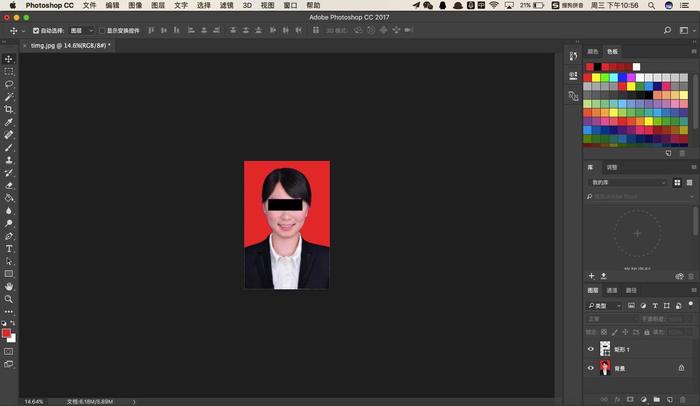700x406 pixels.
Task: Switch layer filtering on/off toggle
Action: 691,305
